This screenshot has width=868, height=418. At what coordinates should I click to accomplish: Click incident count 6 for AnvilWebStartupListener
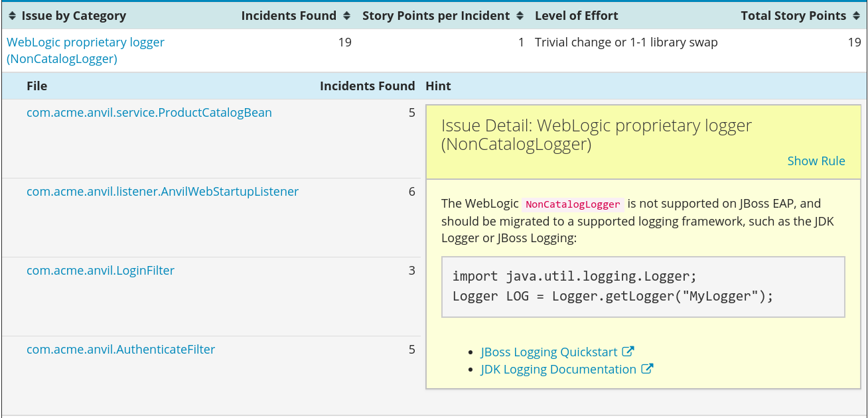pos(412,192)
